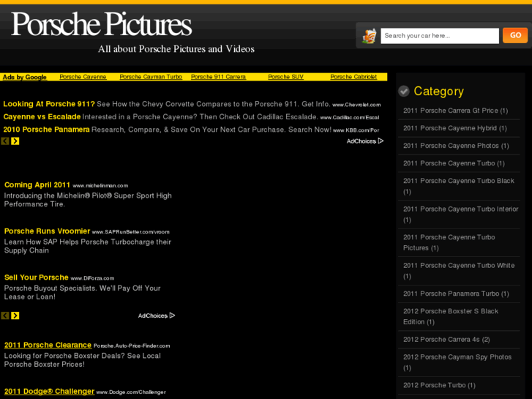Screen dimensions: 532x399
Task: Open the 2011 Porsche Clearance ad
Action: tap(48, 345)
